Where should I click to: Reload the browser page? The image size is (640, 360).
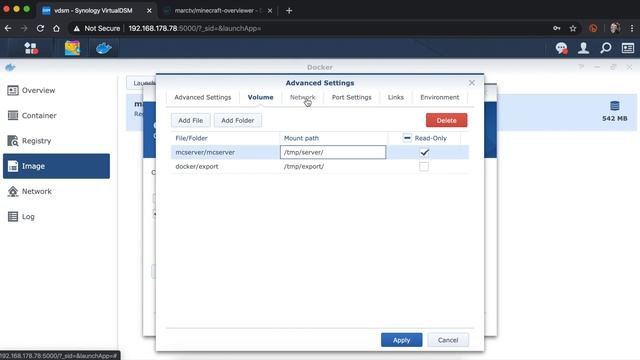coord(40,28)
